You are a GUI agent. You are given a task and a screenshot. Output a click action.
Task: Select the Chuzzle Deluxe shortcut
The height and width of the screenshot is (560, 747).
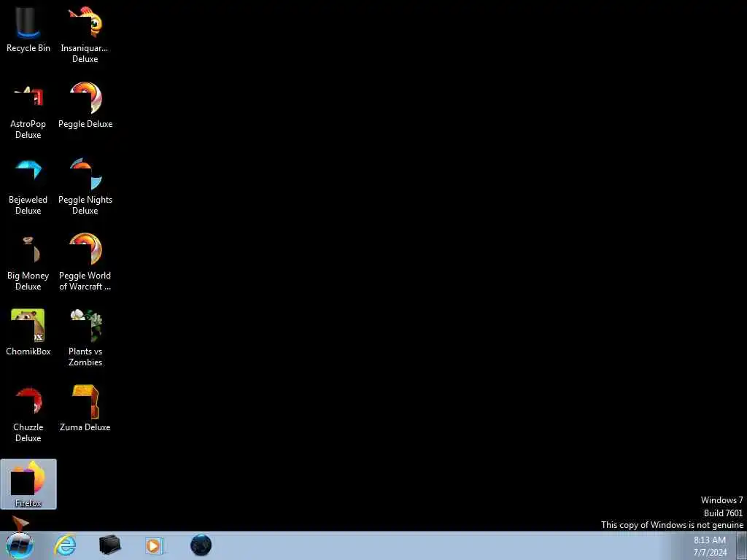click(x=28, y=414)
